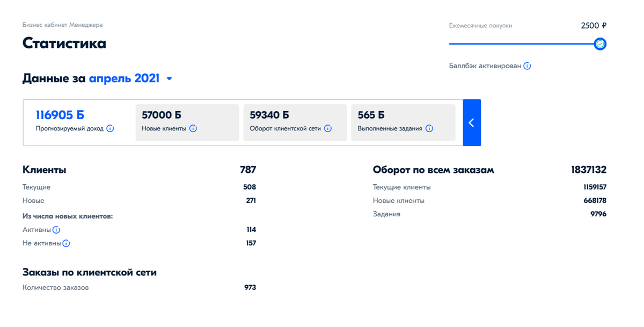
Task: Click the new clients value 271
Action: [251, 201]
